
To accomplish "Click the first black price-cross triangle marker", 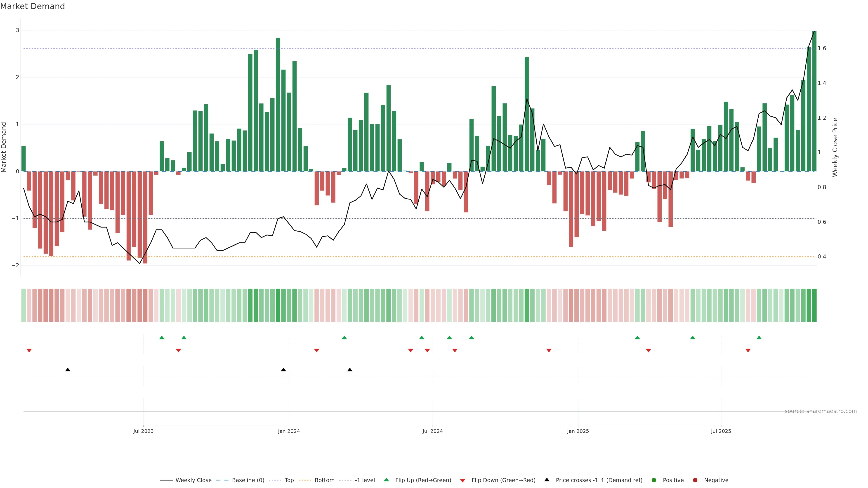I will tap(68, 369).
